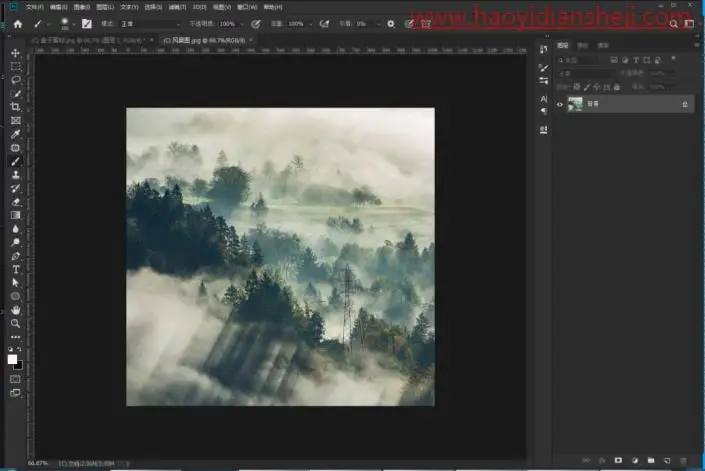
Task: Select the Clone Stamp tool
Action: (x=15, y=174)
